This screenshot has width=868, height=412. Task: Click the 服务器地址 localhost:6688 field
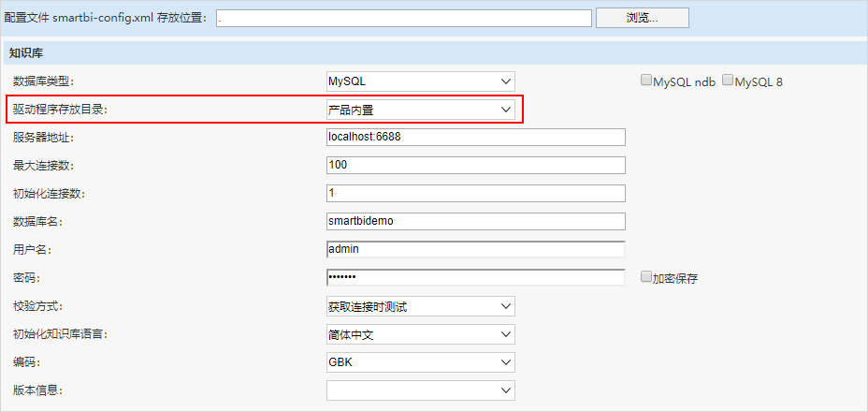[476, 137]
